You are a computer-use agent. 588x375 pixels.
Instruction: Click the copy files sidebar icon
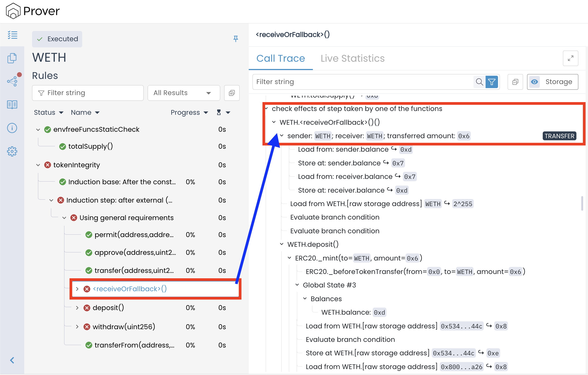click(x=12, y=58)
